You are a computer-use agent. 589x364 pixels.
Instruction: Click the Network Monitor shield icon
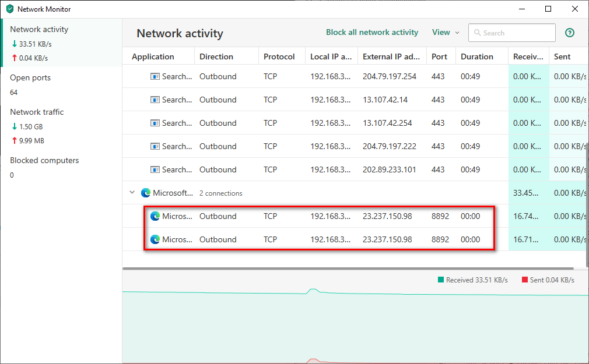pos(10,9)
